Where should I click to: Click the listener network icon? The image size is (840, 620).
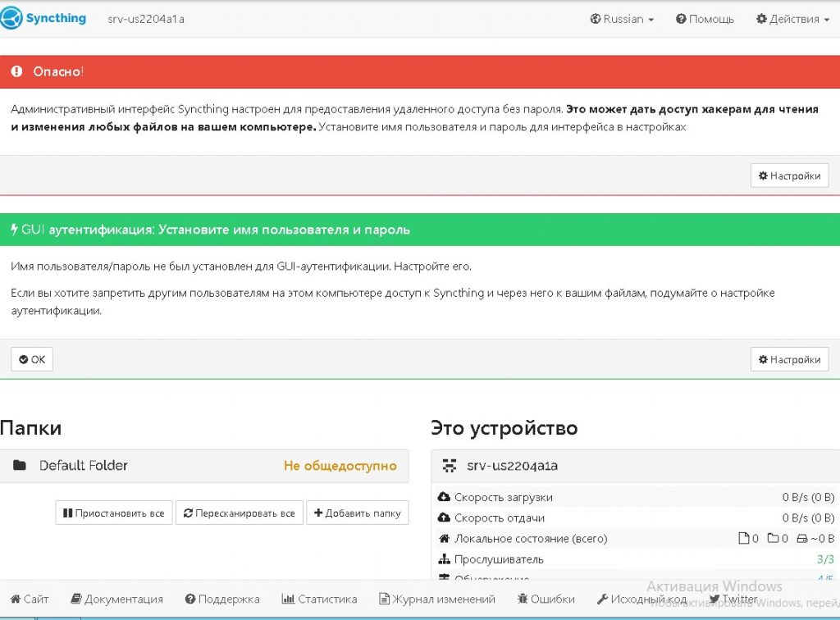coord(445,559)
